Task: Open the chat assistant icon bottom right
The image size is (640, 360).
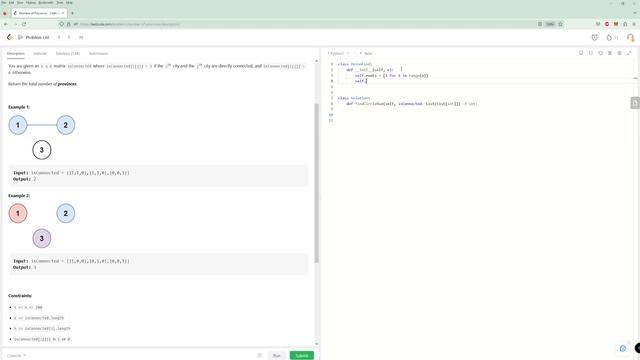Action: 623,348
